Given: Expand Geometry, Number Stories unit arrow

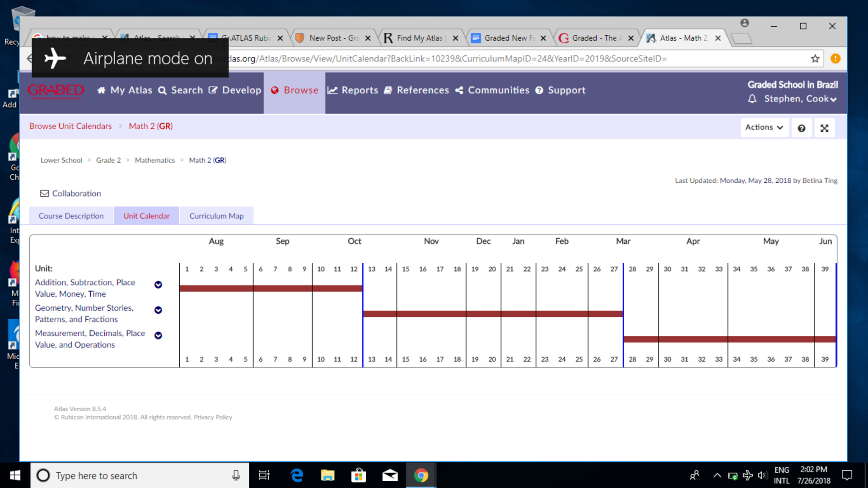Looking at the screenshot, I should (x=158, y=310).
